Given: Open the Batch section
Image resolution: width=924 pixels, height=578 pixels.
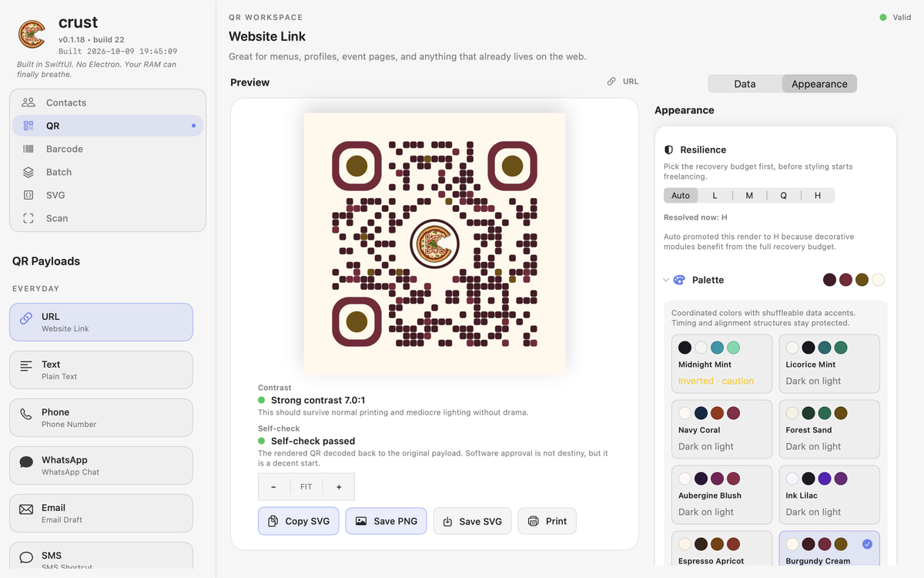Looking at the screenshot, I should point(108,172).
